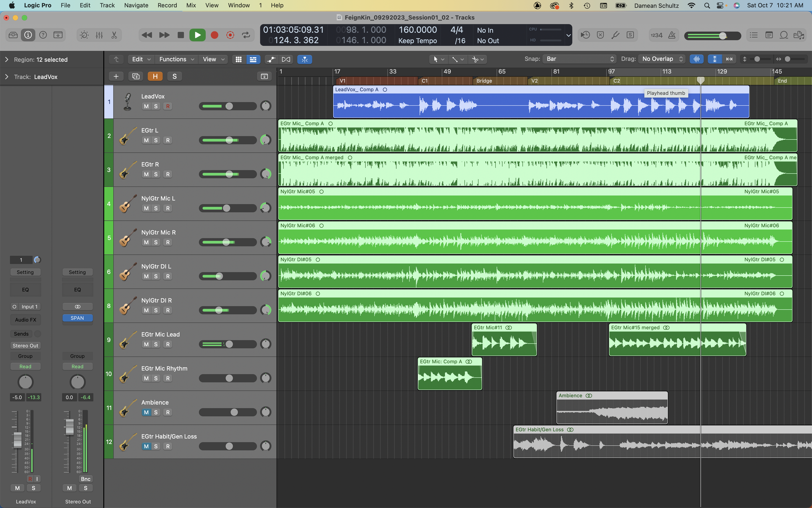This screenshot has height=508, width=812.
Task: Click the Record button in transport
Action: pyautogui.click(x=214, y=35)
